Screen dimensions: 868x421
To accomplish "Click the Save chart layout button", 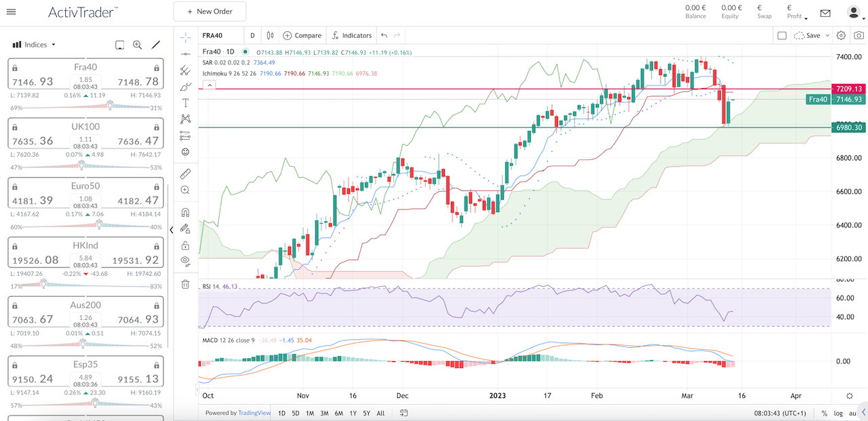I will click(x=806, y=35).
